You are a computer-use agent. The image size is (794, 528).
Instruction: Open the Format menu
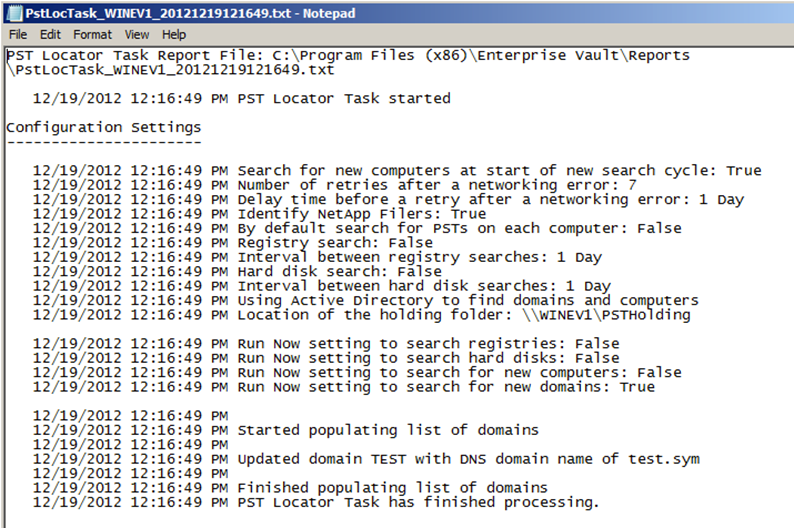(92, 34)
